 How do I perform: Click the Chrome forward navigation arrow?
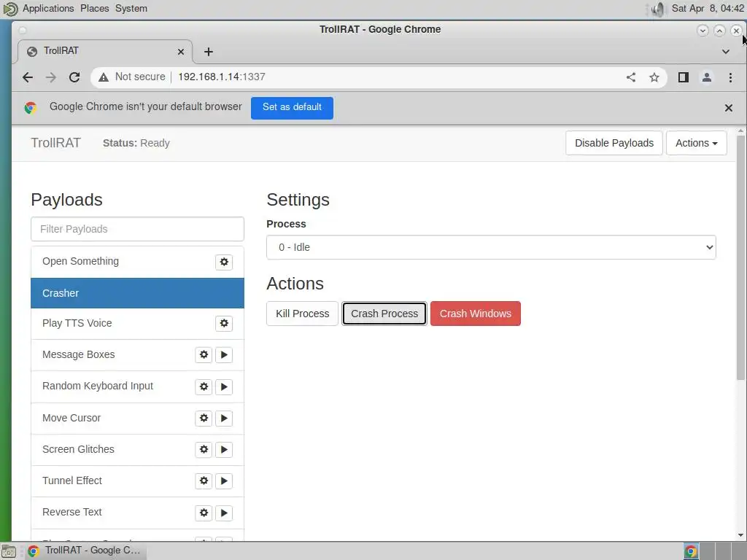point(51,77)
